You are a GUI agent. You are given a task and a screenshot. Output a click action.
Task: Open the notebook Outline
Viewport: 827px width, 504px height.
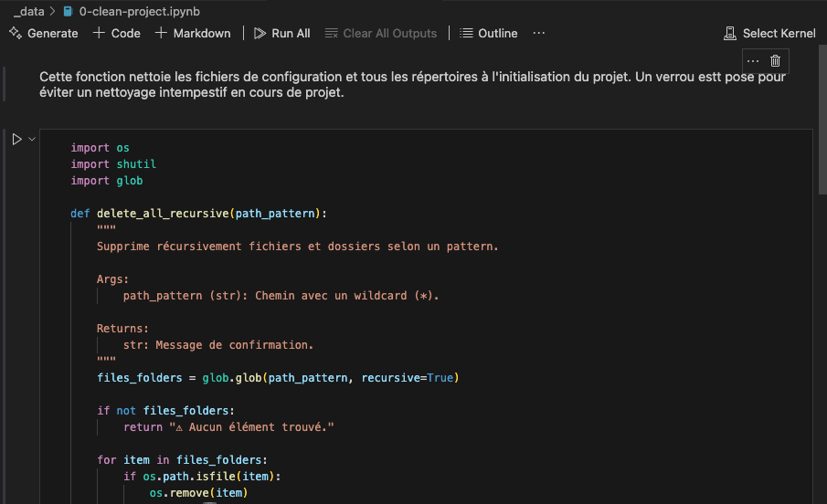pos(489,33)
